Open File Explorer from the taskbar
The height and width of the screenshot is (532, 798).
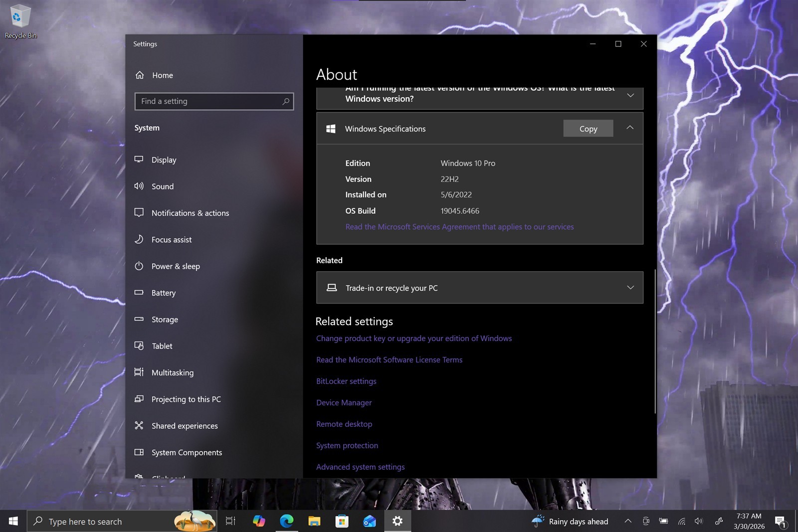click(314, 521)
